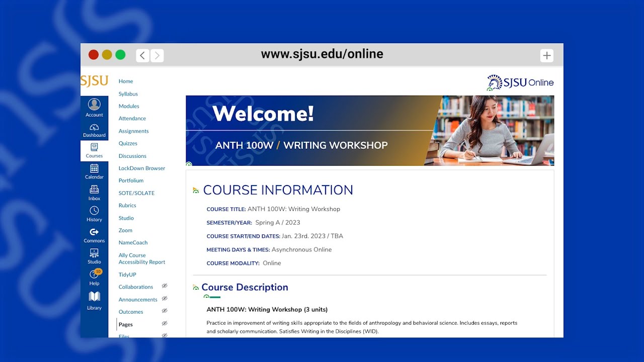Viewport: 644px width, 362px height.
Task: Open Collaborations link
Action: [x=136, y=287]
